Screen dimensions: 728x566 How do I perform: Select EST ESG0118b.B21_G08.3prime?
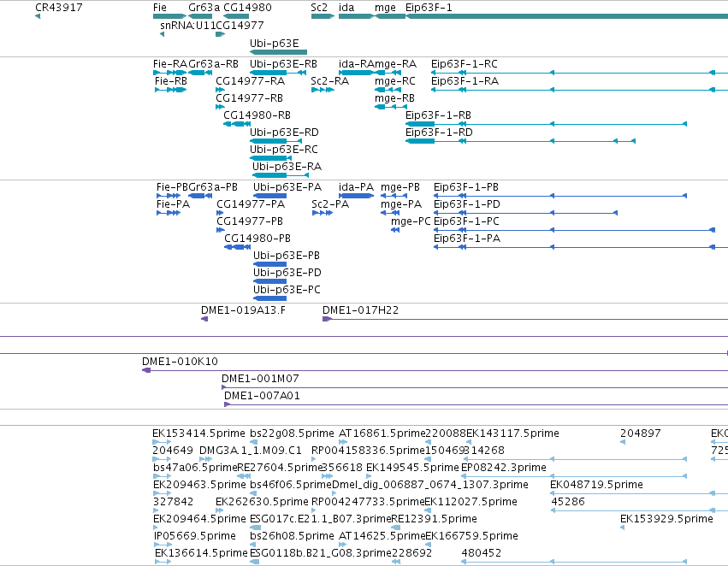pyautogui.click(x=320, y=553)
